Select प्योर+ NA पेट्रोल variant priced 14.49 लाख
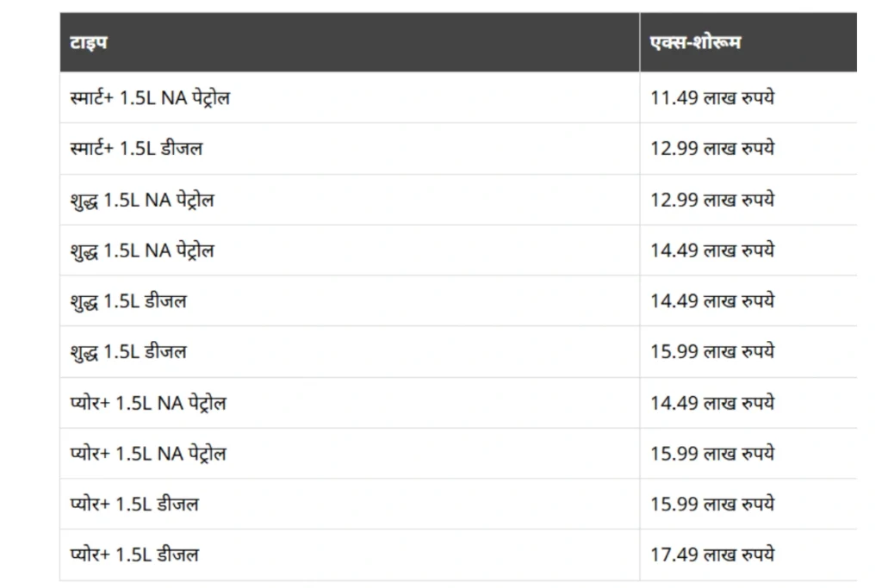This screenshot has width=882, height=588. (x=148, y=403)
